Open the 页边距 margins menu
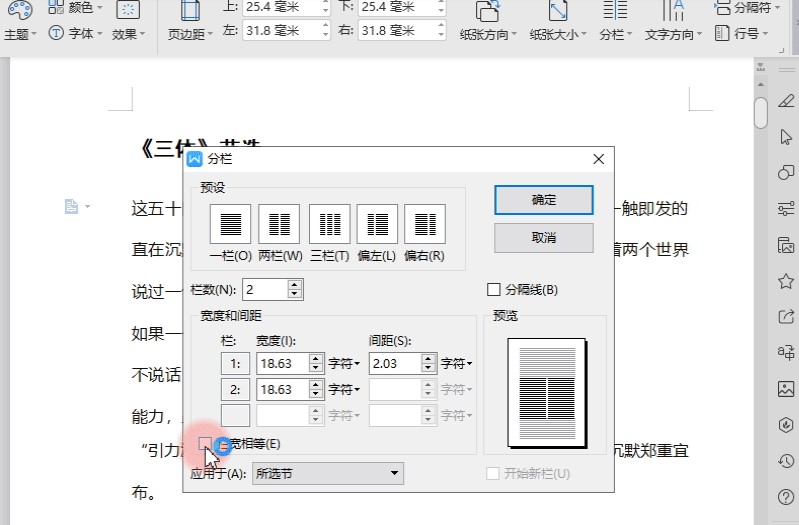The width and height of the screenshot is (799, 525). click(190, 20)
